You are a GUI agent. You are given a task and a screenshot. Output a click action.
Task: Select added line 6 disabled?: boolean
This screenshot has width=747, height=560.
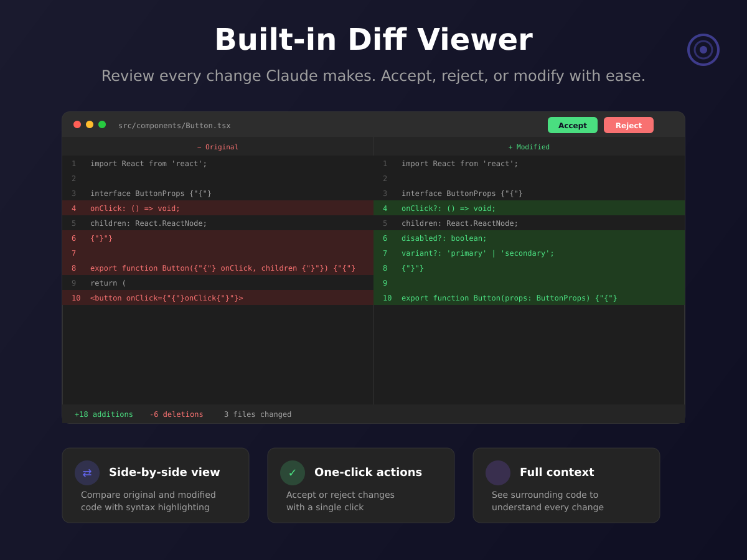coord(444,238)
